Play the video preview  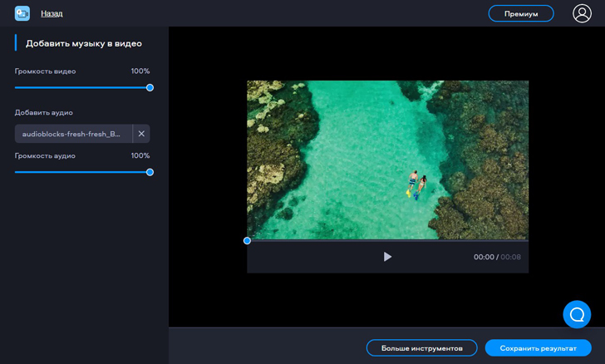(x=387, y=257)
